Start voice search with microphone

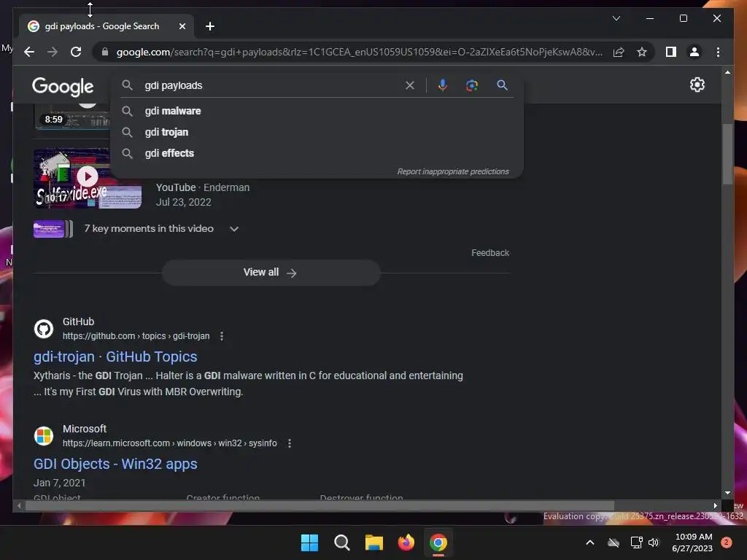click(443, 85)
